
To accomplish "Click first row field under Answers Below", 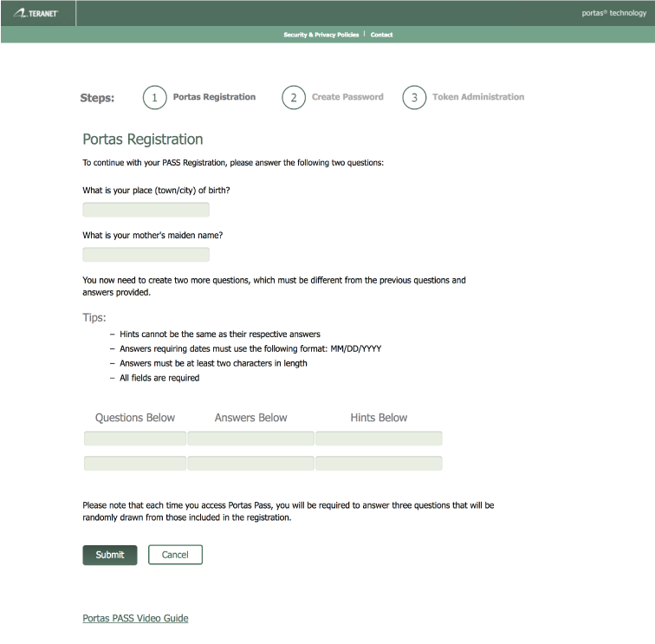I will click(x=250, y=439).
